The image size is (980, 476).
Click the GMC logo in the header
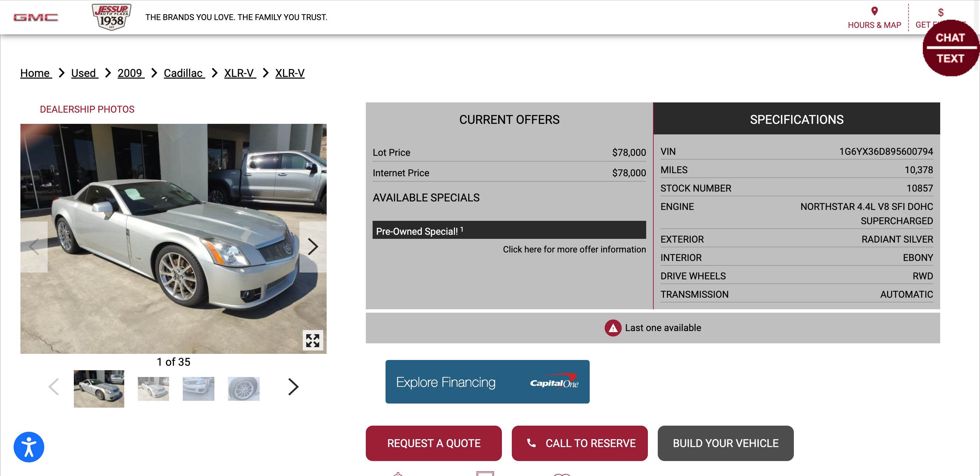pos(36,17)
